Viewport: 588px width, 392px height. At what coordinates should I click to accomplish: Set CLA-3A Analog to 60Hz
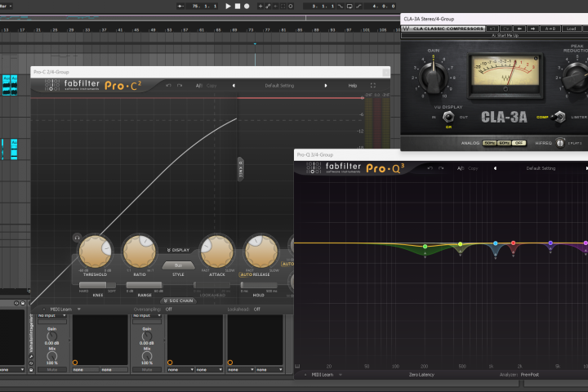[504, 143]
